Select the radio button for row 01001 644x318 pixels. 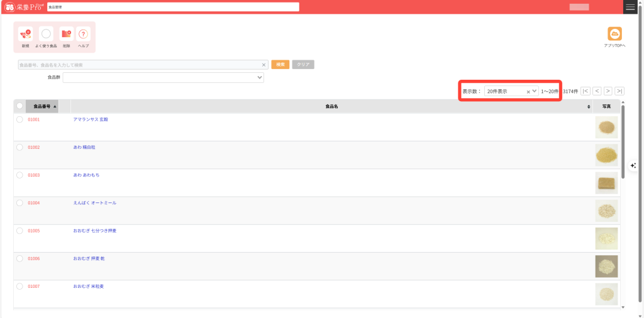(19, 119)
